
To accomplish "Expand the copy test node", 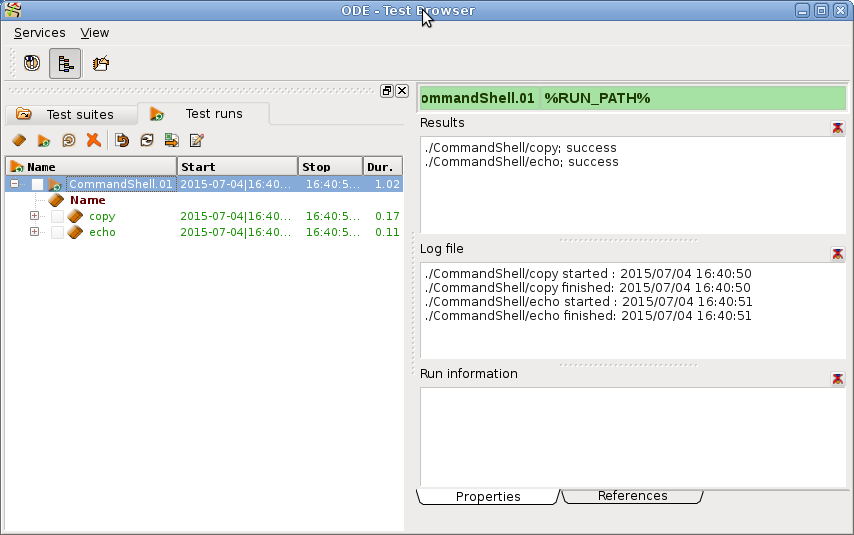I will click(34, 216).
